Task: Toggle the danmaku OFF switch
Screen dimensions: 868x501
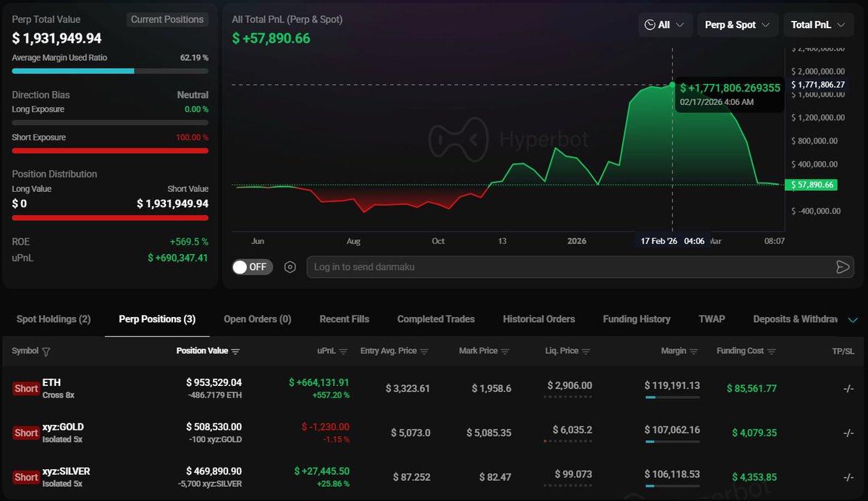Action: 250,267
